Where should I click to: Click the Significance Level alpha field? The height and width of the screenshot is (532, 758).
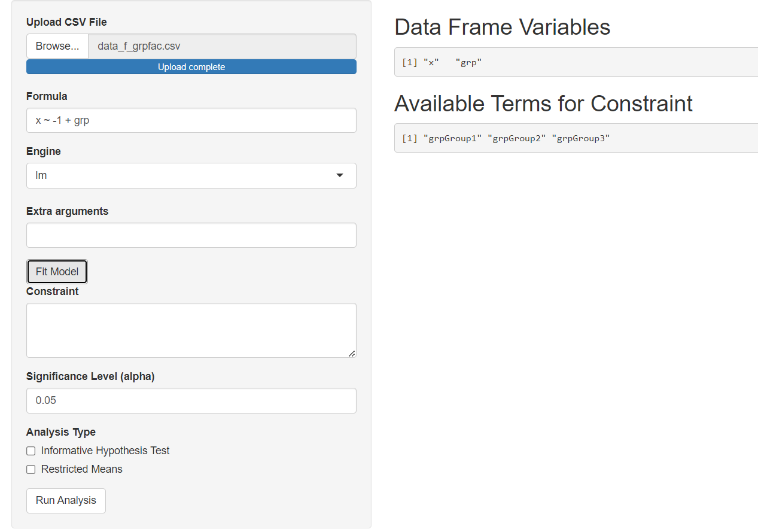pyautogui.click(x=191, y=400)
